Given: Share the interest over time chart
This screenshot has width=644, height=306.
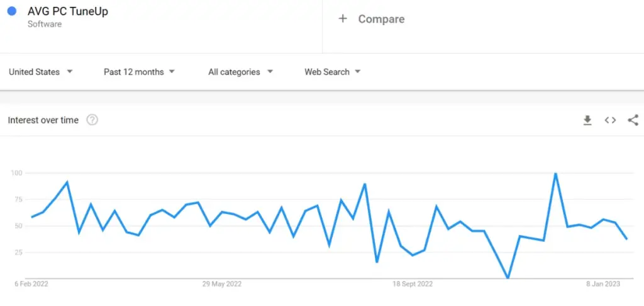Looking at the screenshot, I should tap(633, 120).
